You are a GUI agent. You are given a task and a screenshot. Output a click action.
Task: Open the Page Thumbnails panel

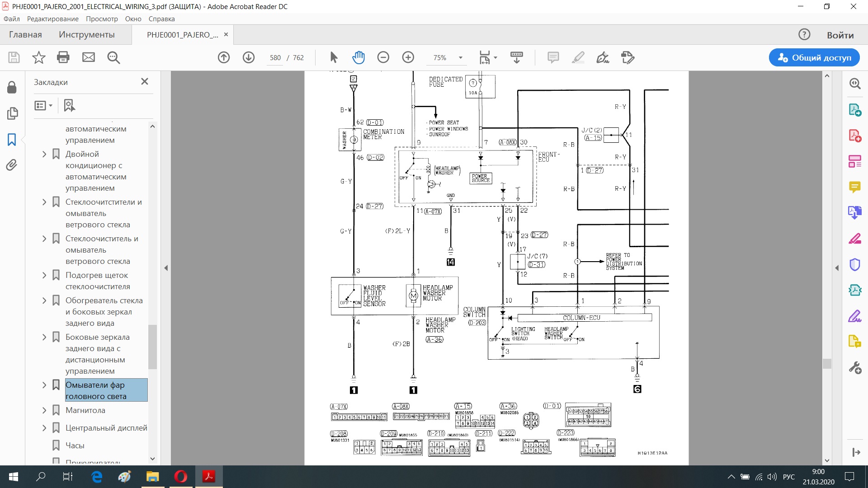(x=12, y=113)
